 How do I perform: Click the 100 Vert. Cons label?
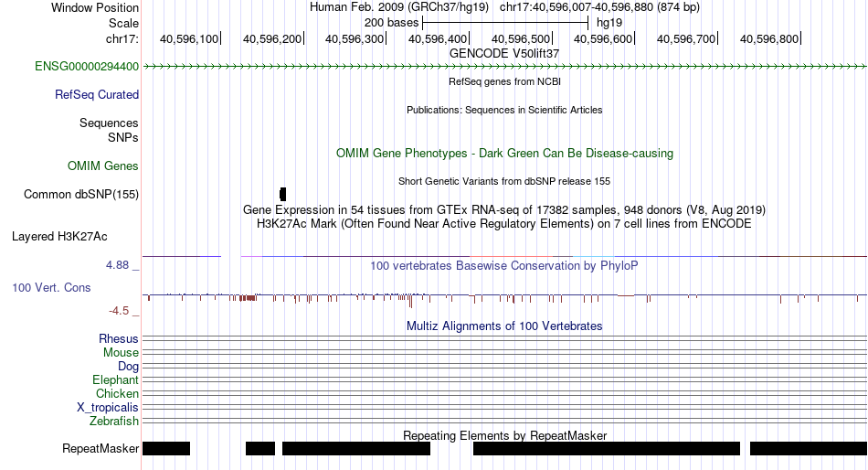[51, 288]
